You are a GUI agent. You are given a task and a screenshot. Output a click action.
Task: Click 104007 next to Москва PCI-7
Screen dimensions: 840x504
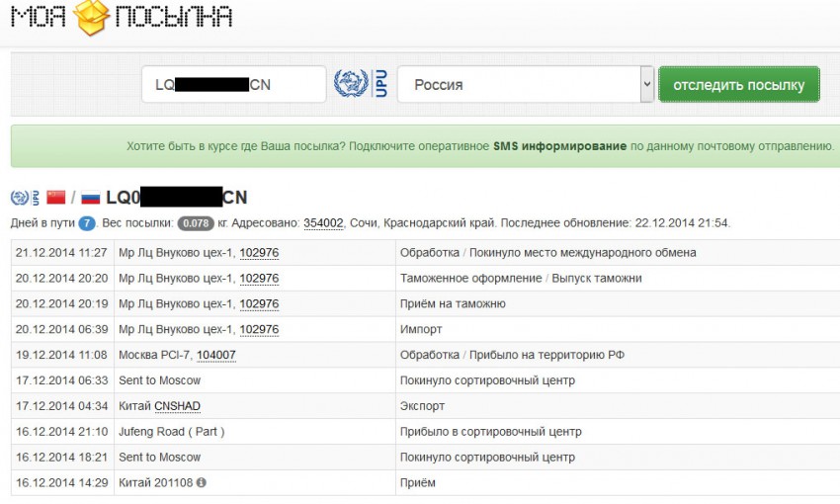(216, 355)
